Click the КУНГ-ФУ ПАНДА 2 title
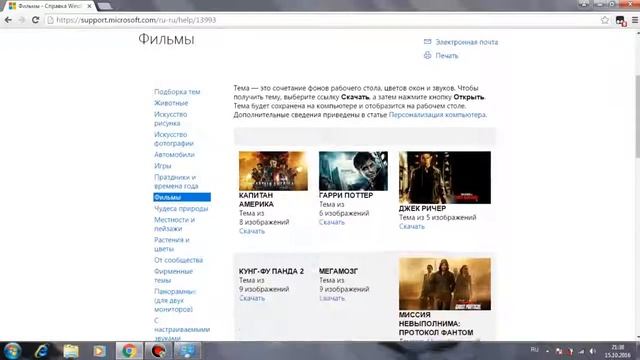640x360 pixels. 271,271
